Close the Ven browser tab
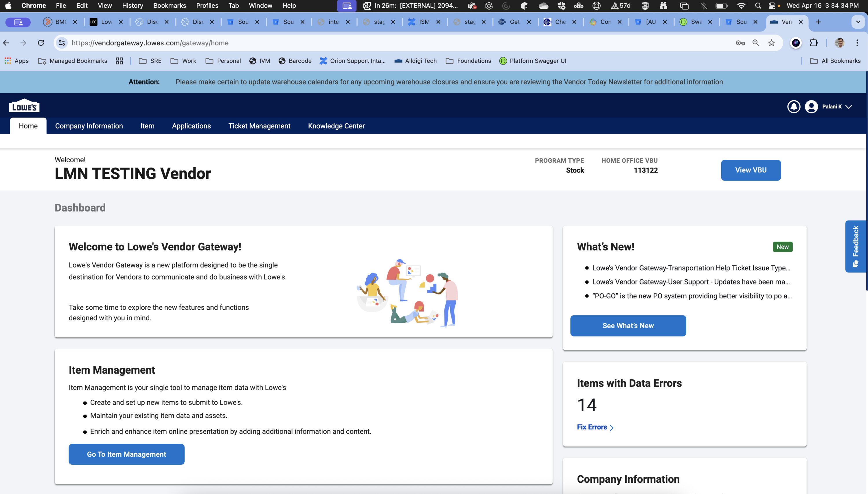 (801, 22)
